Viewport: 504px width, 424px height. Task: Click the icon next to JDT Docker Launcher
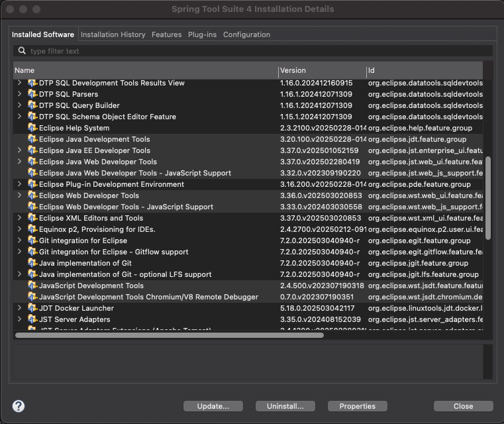tap(32, 308)
